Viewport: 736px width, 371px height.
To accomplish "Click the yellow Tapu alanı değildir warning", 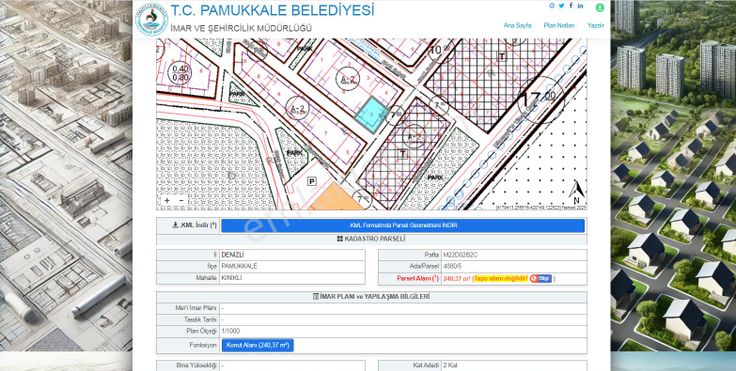I will click(x=501, y=278).
